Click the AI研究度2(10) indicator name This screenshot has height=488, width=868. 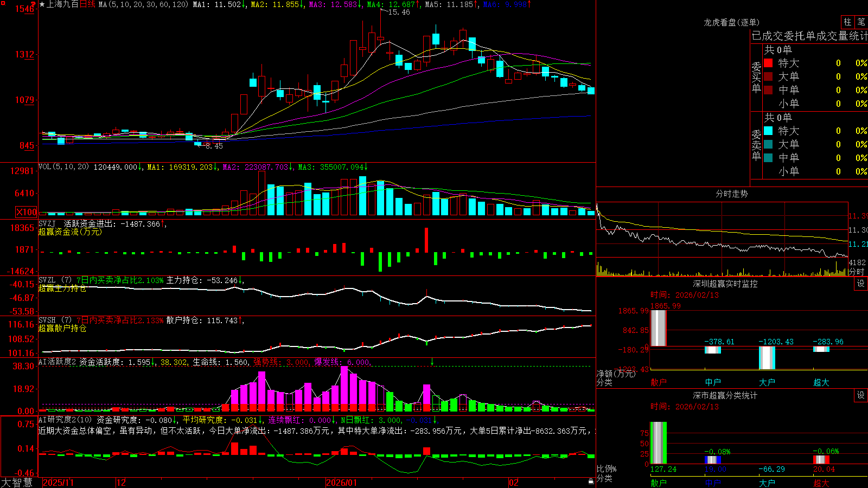click(x=65, y=420)
